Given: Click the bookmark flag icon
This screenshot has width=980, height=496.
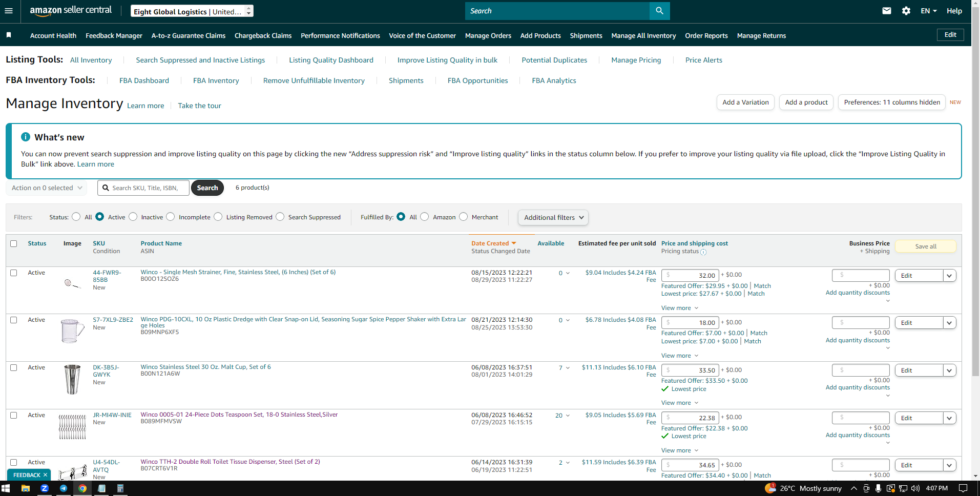Looking at the screenshot, I should (9, 35).
